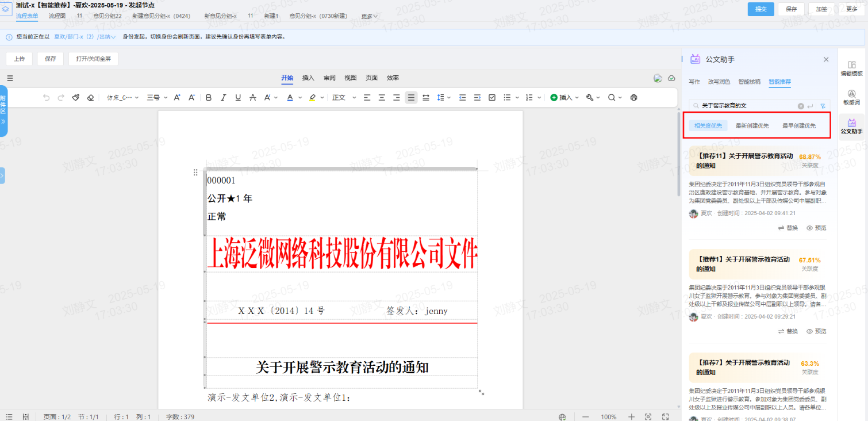Click the numbered list icon
The width and height of the screenshot is (868, 421).
tap(529, 98)
